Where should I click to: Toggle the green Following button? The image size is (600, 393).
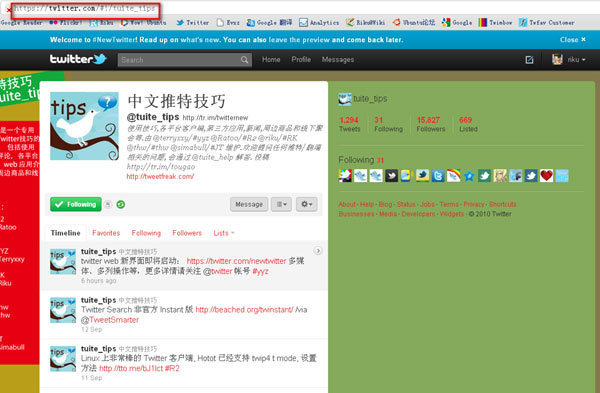[76, 204]
